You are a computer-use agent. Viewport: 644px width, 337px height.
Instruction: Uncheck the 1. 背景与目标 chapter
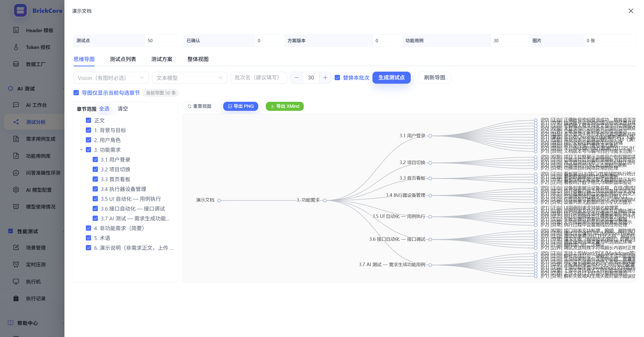pyautogui.click(x=88, y=130)
